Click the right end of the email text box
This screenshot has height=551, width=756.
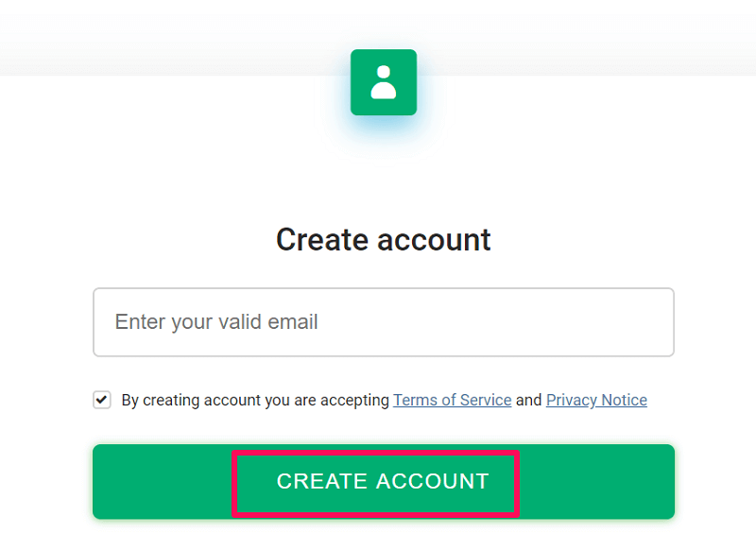(657, 322)
